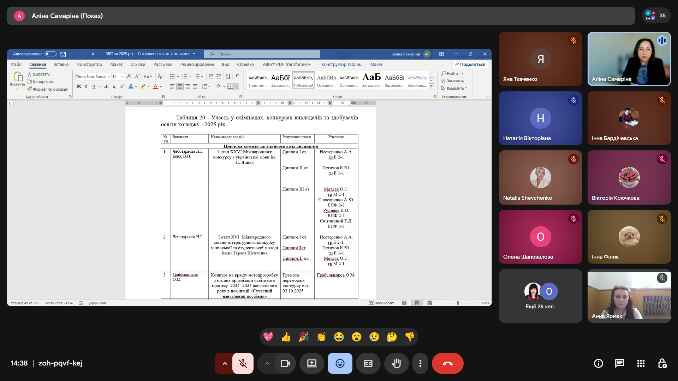Open the activities grid icon
Image resolution: width=678 pixels, height=381 pixels.
tap(641, 364)
